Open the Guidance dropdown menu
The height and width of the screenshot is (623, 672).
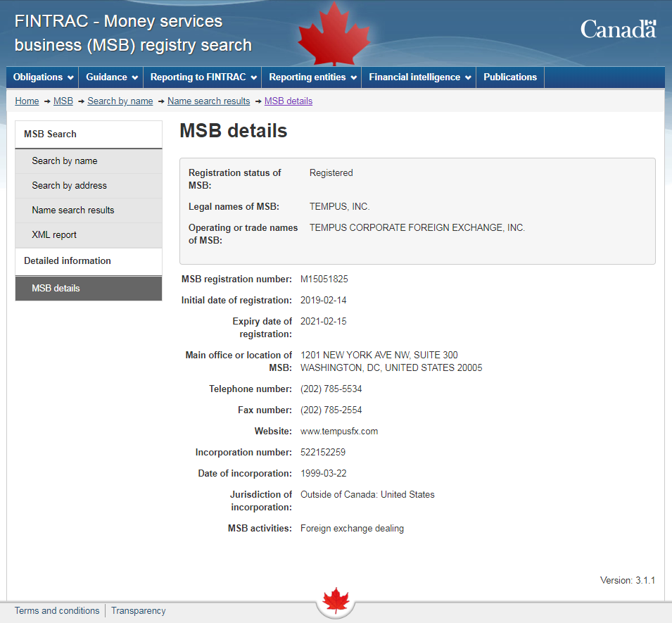(x=111, y=77)
